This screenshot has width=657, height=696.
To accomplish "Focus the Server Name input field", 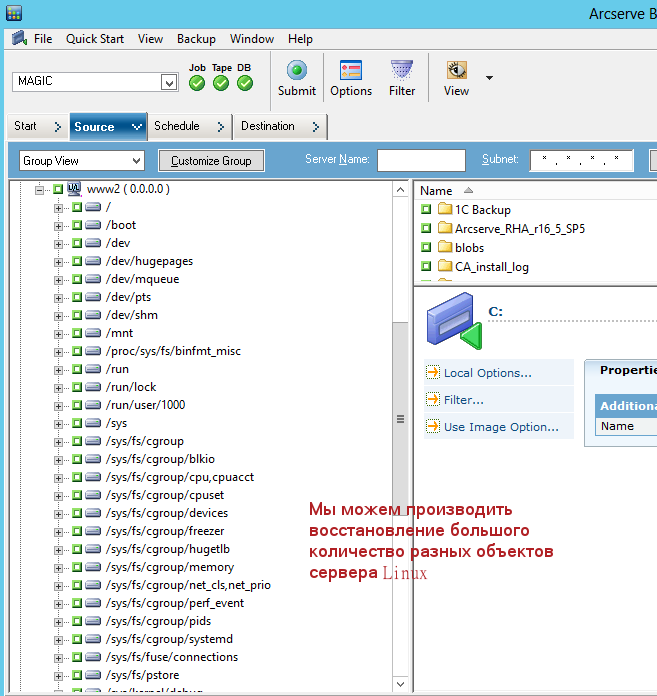I will pyautogui.click(x=421, y=160).
